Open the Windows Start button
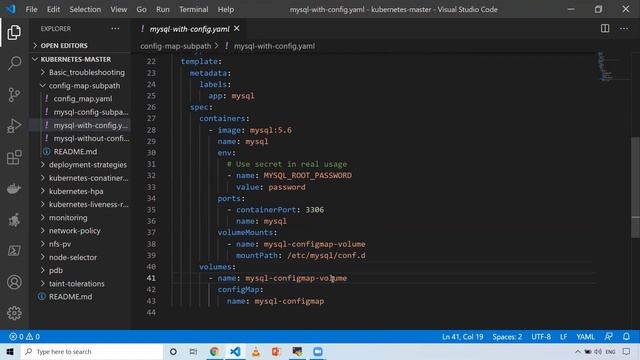Viewport: 640px width, 360px height. click(10, 351)
